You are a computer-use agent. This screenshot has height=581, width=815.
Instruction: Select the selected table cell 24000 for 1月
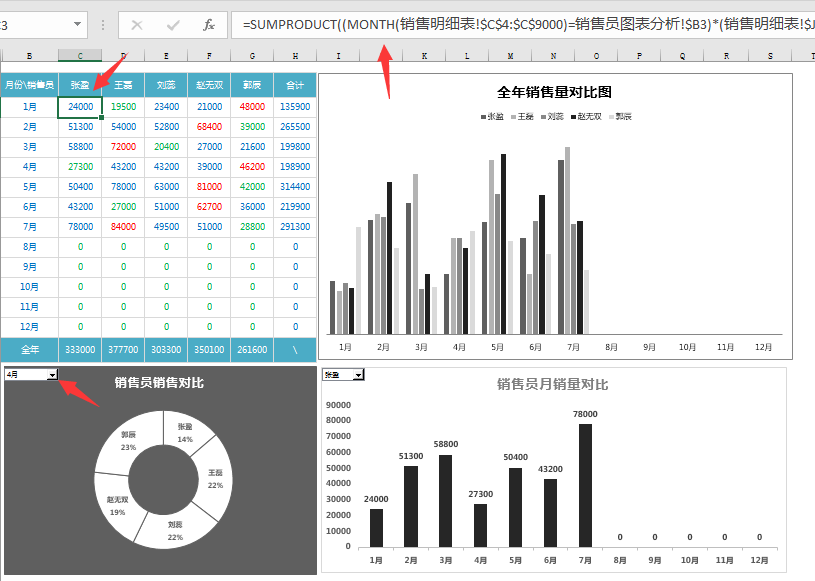tap(80, 107)
